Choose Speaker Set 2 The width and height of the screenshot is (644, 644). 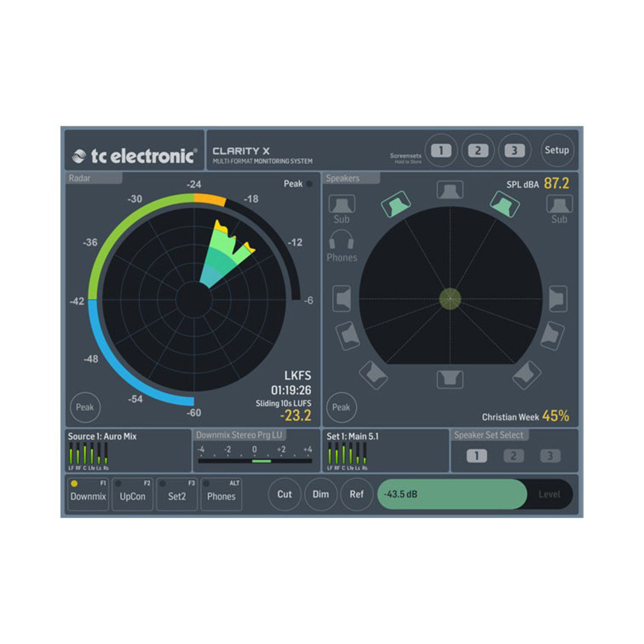point(513,456)
